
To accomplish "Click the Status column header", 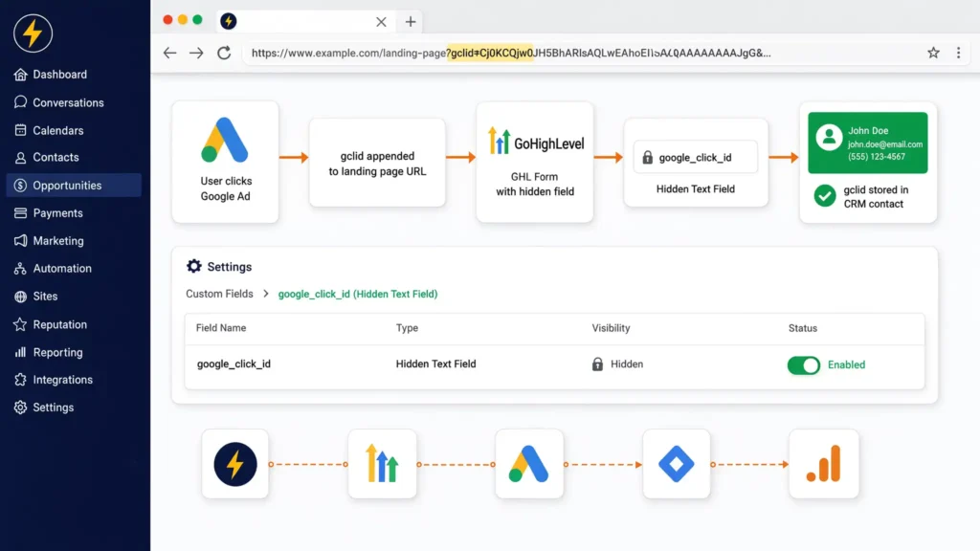I will click(x=803, y=328).
